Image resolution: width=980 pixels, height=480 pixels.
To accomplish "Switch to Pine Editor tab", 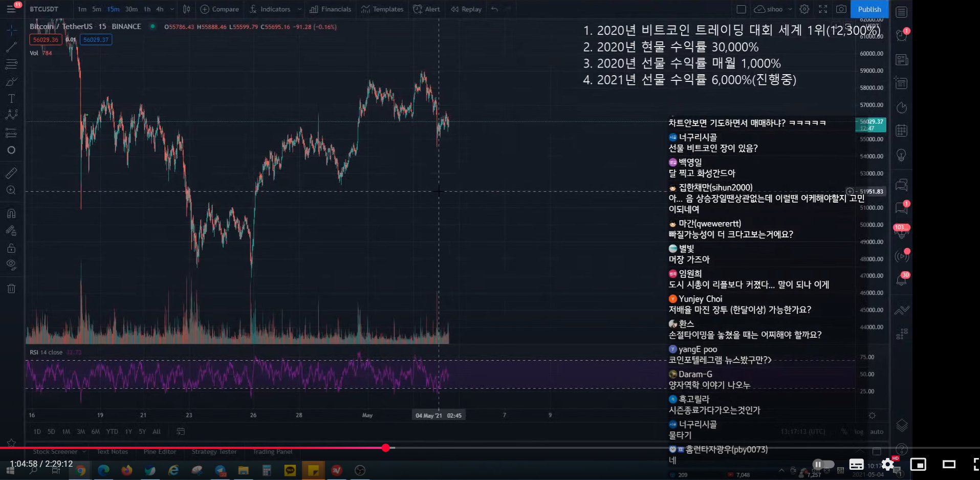I will tap(160, 452).
